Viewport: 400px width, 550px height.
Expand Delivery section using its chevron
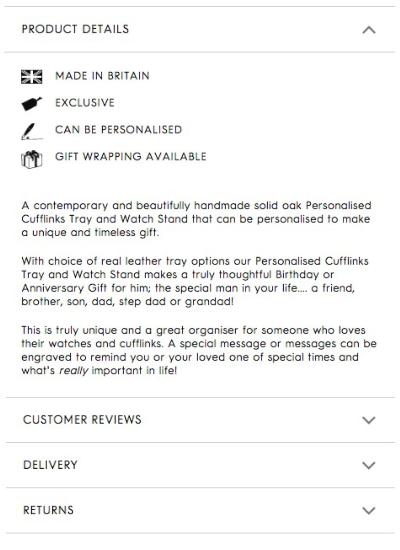(369, 465)
